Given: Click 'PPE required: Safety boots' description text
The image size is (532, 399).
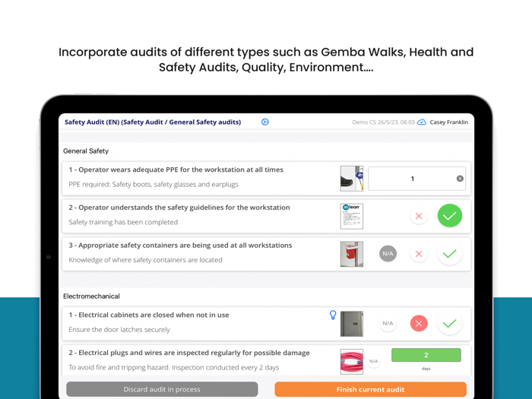Looking at the screenshot, I should click(154, 185).
